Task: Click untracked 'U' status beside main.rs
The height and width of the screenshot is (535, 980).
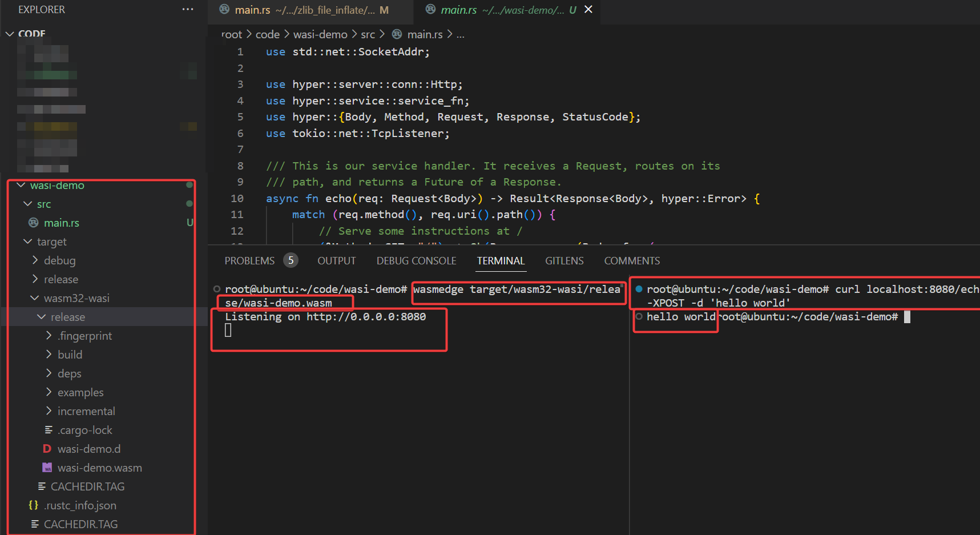Action: coord(190,223)
